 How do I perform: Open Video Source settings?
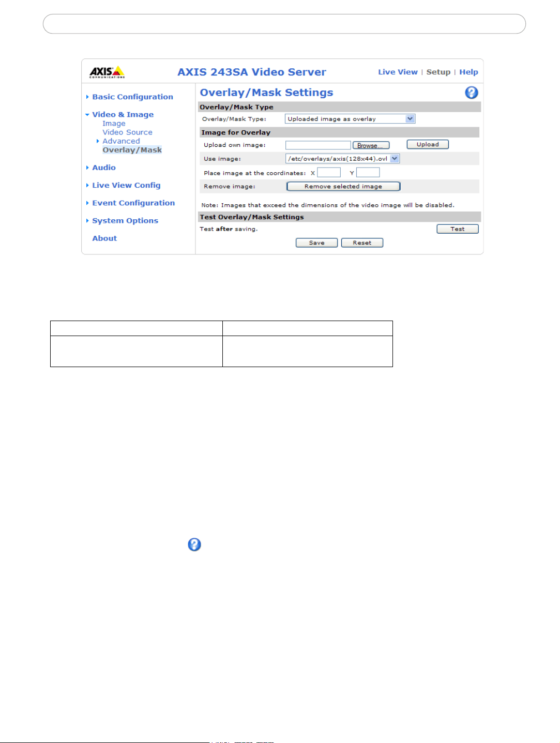pos(127,132)
